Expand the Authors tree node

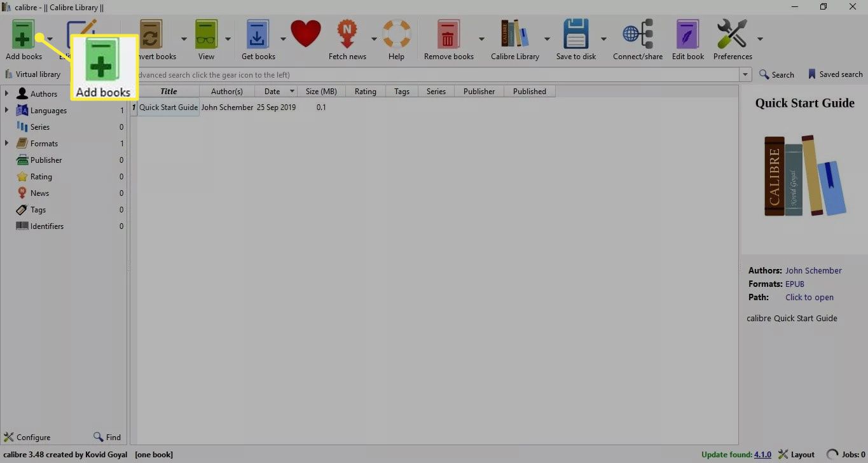click(6, 93)
